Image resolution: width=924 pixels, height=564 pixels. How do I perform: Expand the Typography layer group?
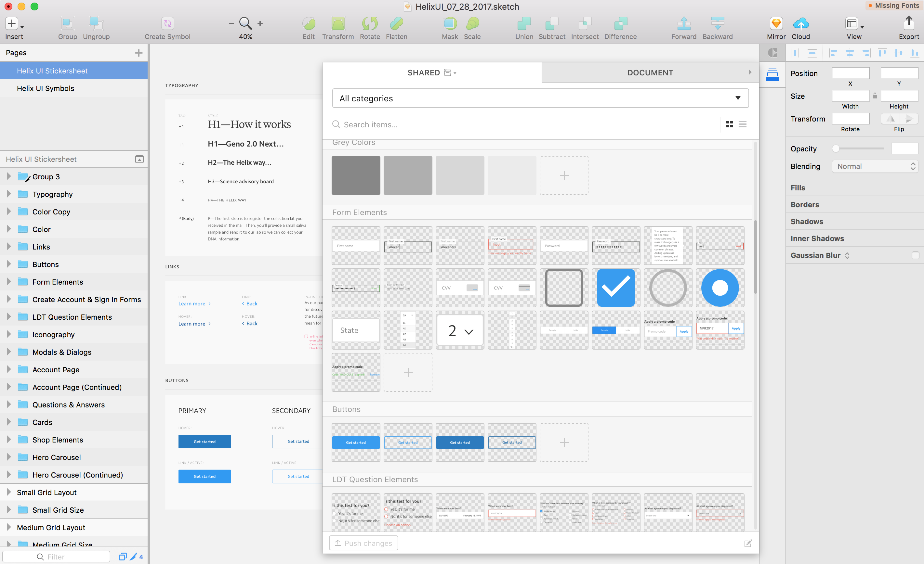click(x=9, y=194)
